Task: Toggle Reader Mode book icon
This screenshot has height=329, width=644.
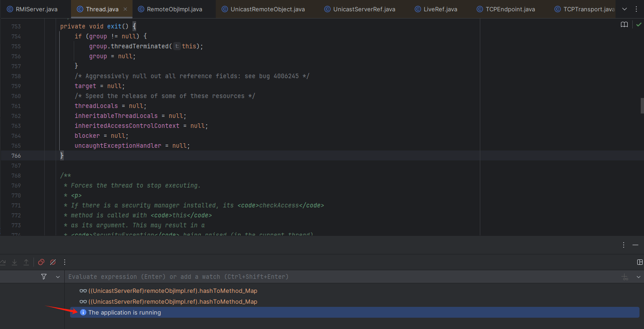Action: tap(625, 24)
